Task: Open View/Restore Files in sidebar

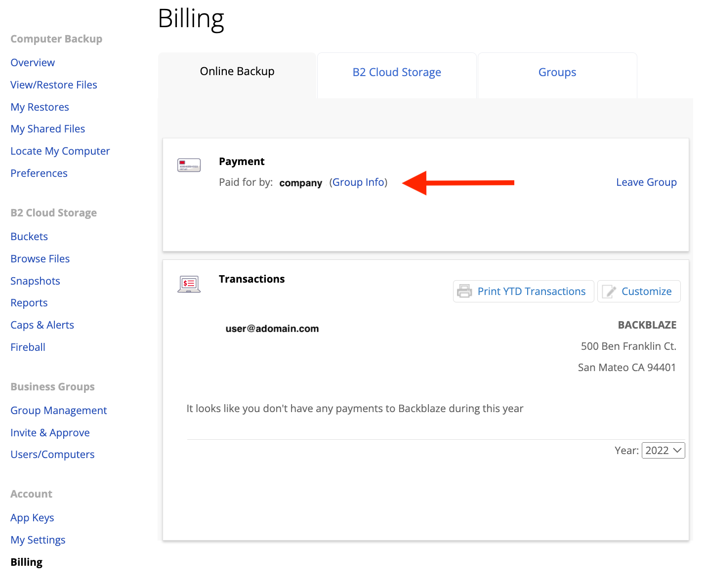Action: click(x=54, y=85)
